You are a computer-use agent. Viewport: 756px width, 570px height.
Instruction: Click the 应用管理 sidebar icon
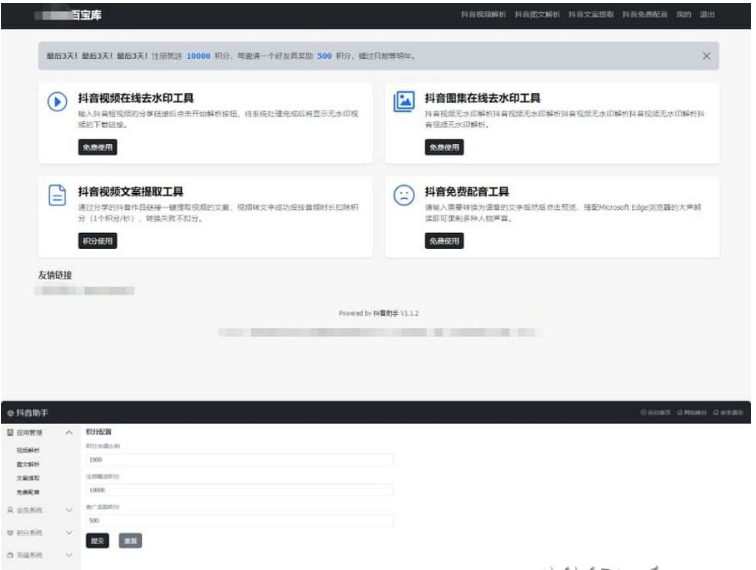tap(10, 433)
